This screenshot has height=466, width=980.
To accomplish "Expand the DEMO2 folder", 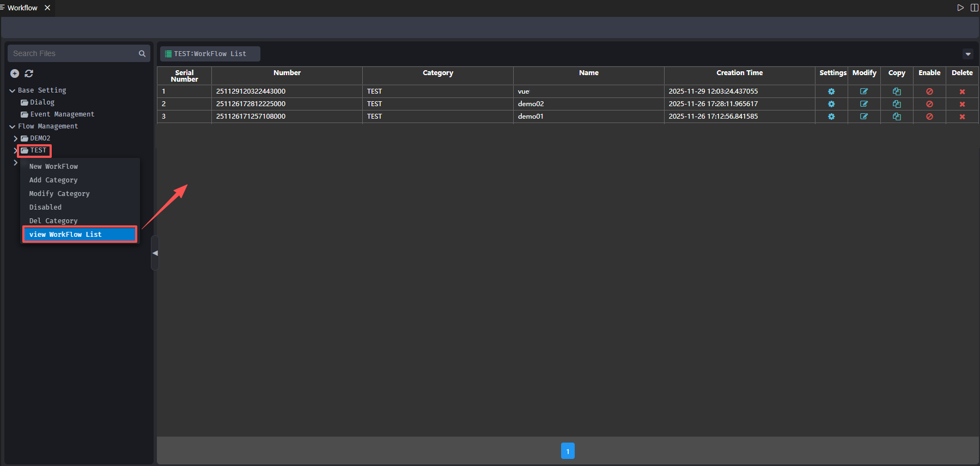I will 15,139.
